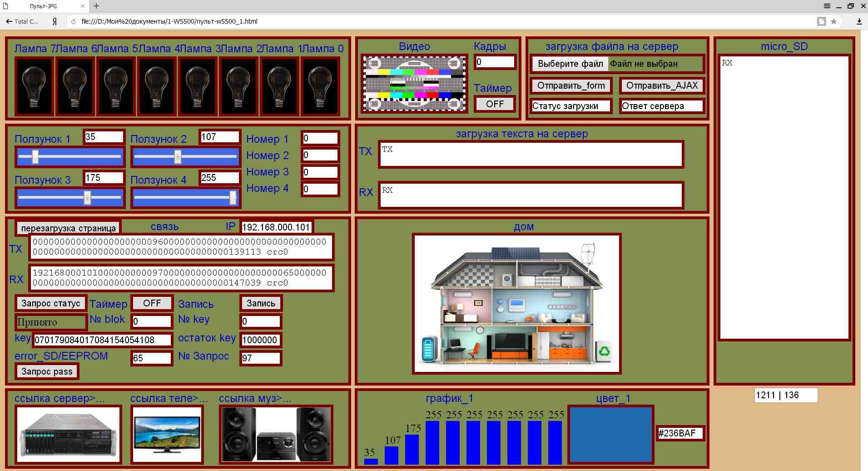Toggle the Лампа 0 light bulb
Image resolution: width=868 pixels, height=471 pixels.
[x=320, y=86]
